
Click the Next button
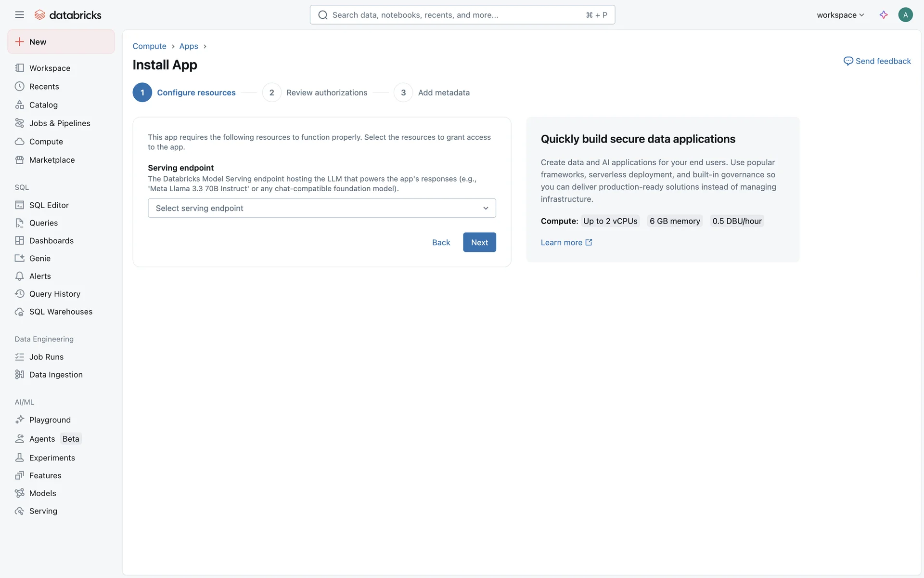coord(479,242)
